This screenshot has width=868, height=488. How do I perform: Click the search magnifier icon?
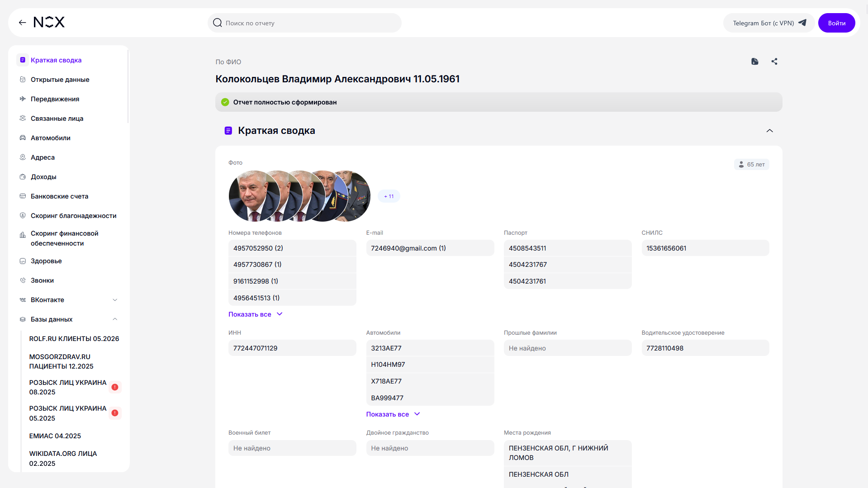pyautogui.click(x=218, y=23)
